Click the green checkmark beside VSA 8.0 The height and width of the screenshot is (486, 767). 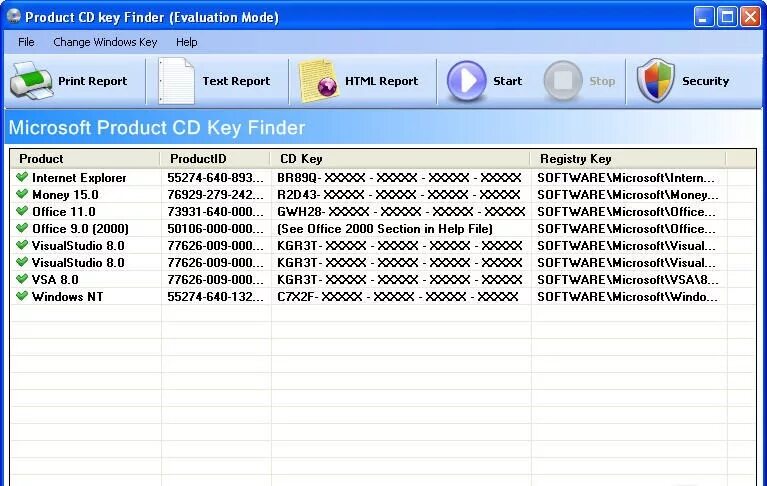point(22,279)
